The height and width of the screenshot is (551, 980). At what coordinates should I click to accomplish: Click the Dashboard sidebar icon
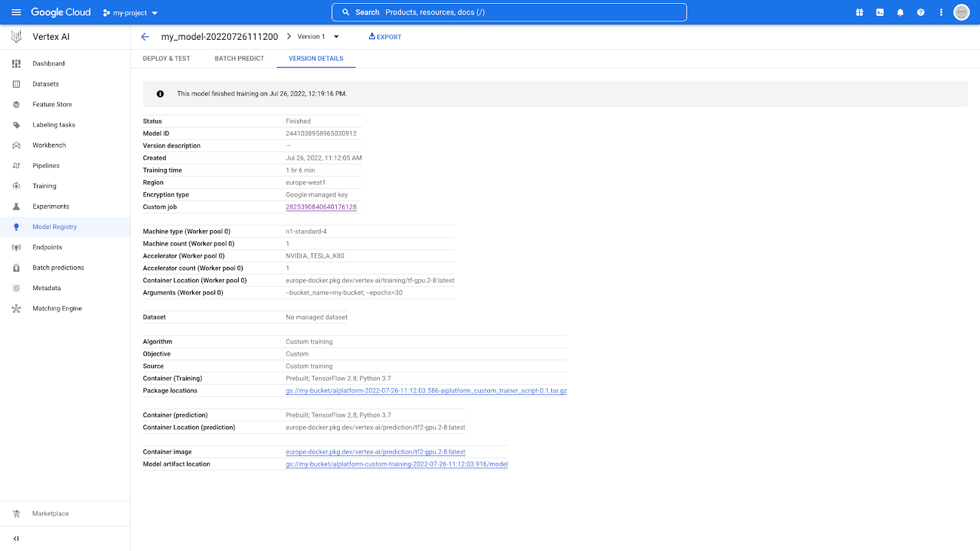coord(17,64)
